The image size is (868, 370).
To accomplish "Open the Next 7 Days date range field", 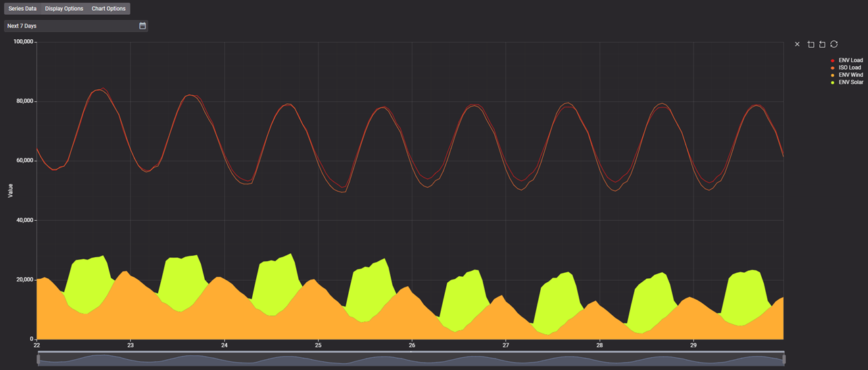I will tap(71, 26).
